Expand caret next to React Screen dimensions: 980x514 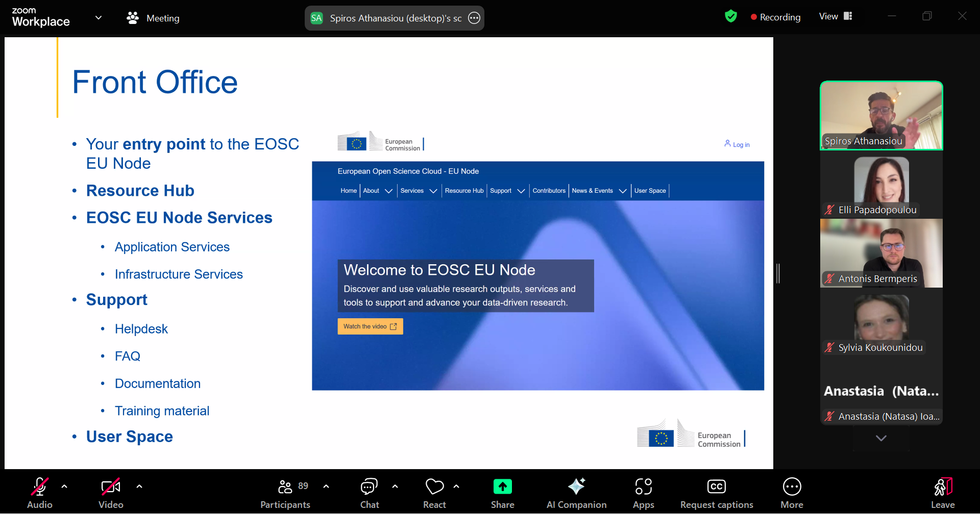456,486
